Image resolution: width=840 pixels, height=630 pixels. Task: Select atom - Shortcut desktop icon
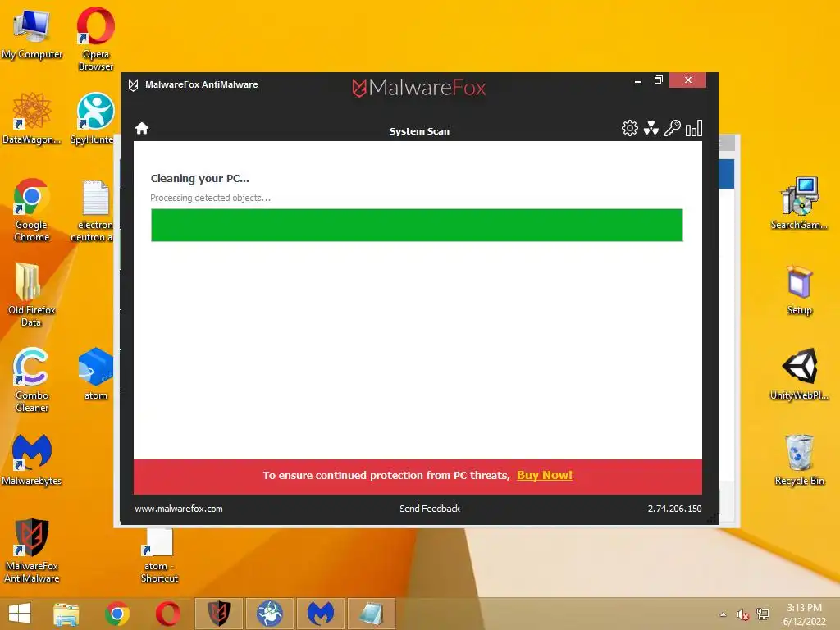[x=159, y=556]
